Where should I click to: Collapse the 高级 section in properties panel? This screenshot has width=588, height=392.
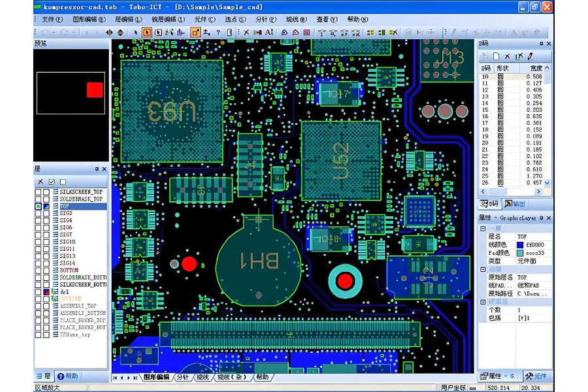click(x=482, y=269)
